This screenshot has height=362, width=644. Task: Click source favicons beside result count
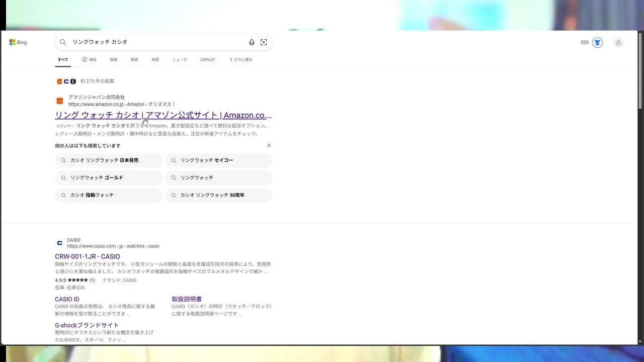[x=66, y=81]
